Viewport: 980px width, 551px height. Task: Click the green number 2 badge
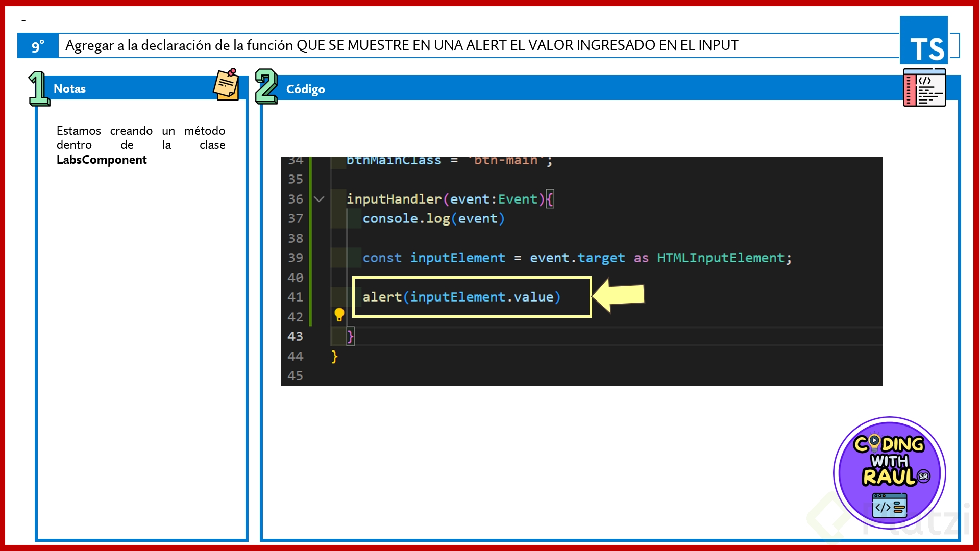(266, 87)
